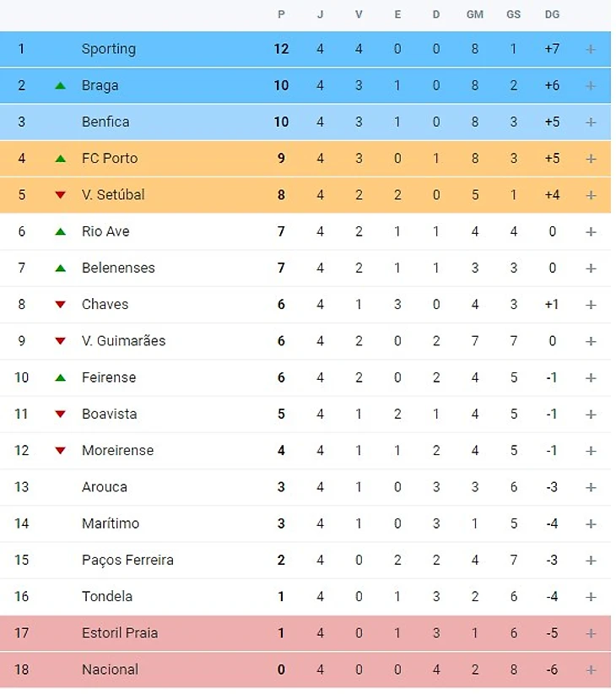Select the Estoril Praia team row
Image resolution: width=616 pixels, height=694 pixels.
click(x=120, y=633)
